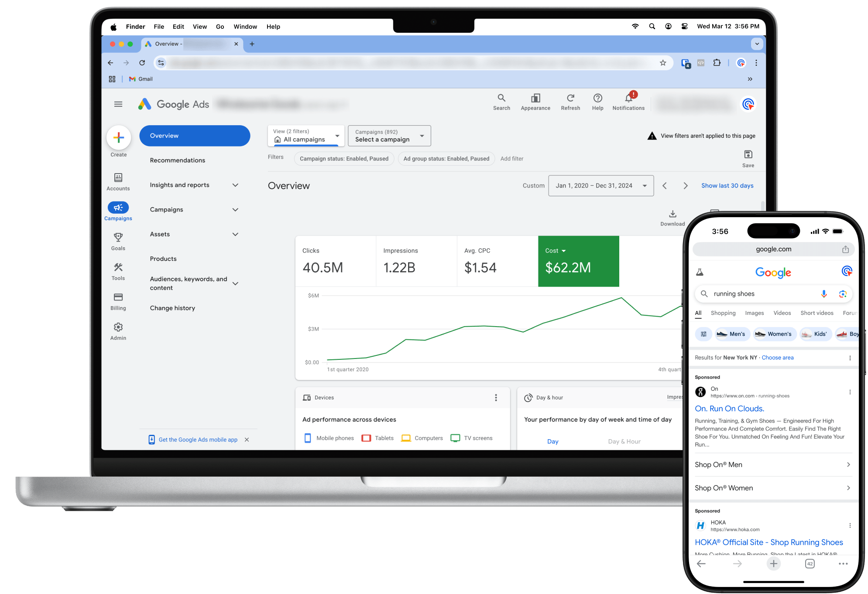This screenshot has height=594, width=868.
Task: Tap Google Lens icon on phone
Action: [x=843, y=294]
